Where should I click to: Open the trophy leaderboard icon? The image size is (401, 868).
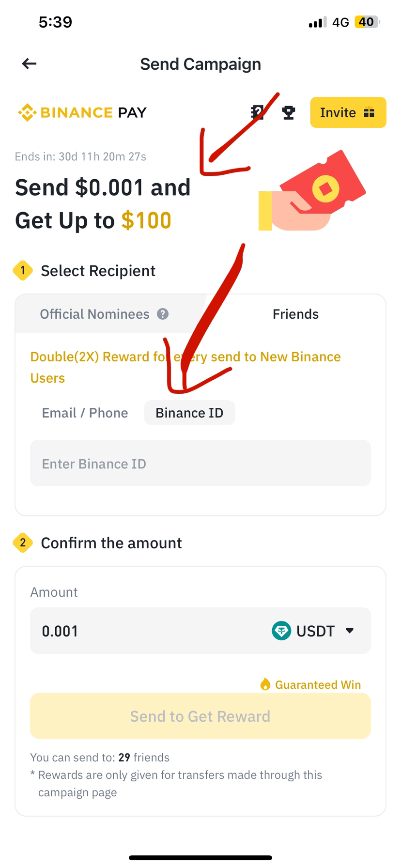[289, 112]
